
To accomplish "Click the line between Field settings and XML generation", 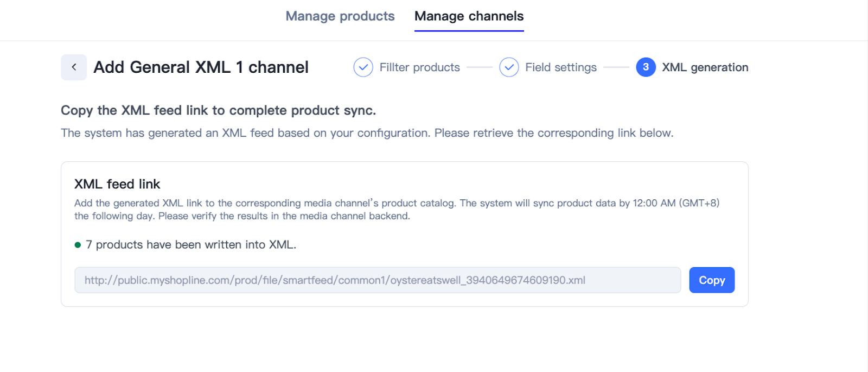I will pyautogui.click(x=616, y=67).
